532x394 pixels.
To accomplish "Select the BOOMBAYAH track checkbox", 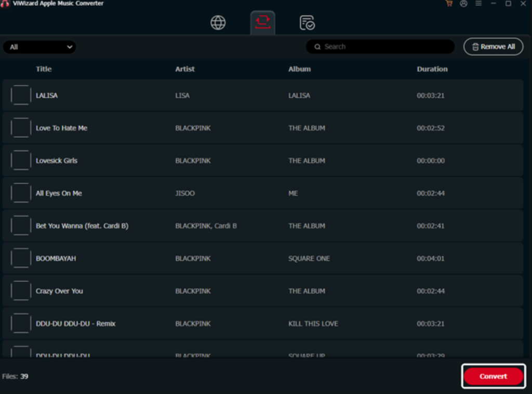I will [21, 258].
